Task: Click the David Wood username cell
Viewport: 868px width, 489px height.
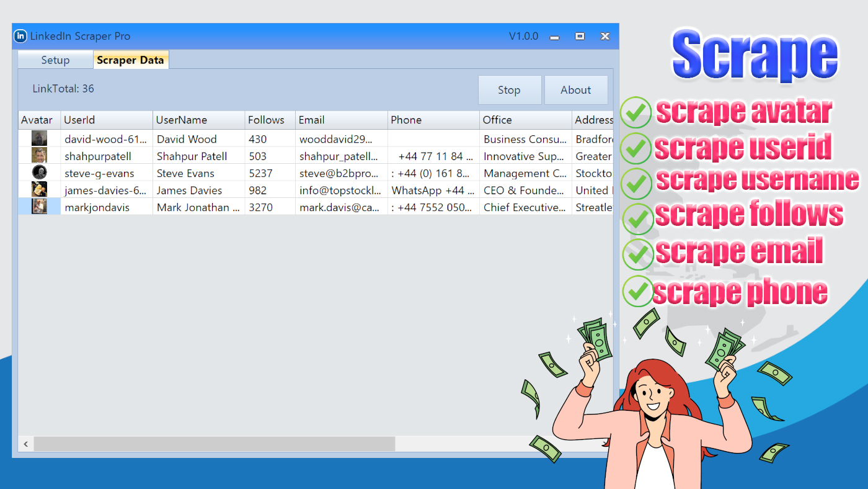Action: tap(198, 139)
